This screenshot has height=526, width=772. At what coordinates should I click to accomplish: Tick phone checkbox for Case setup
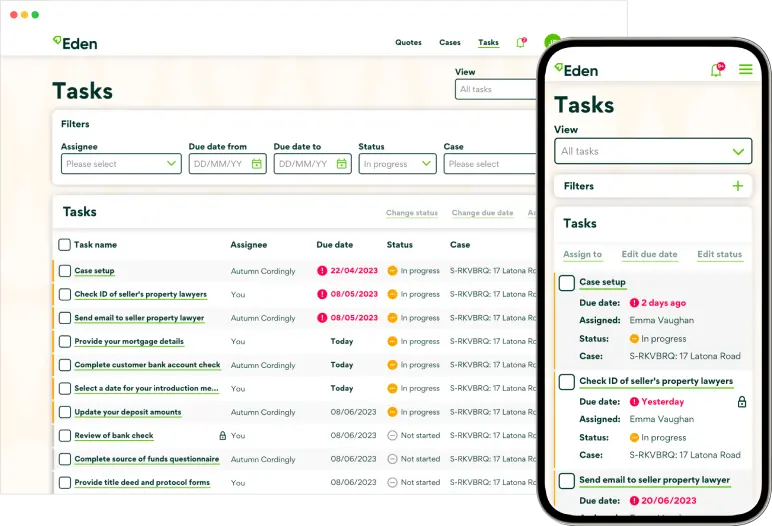(567, 283)
